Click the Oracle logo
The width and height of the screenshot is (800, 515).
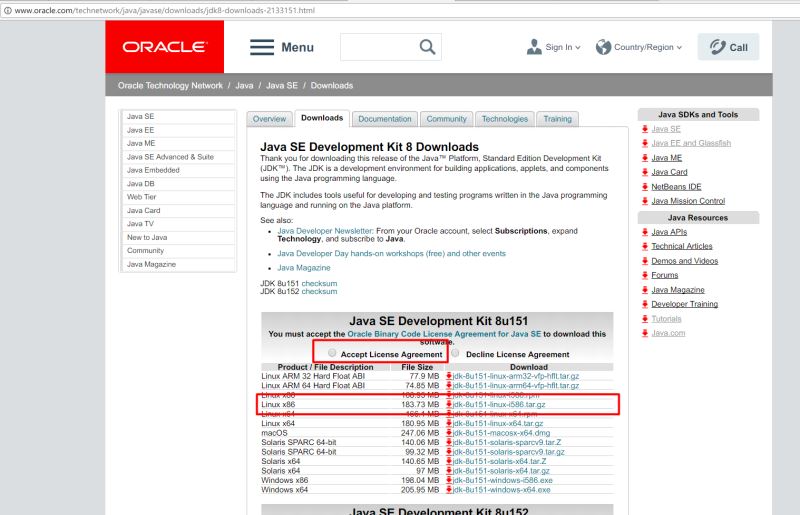[x=164, y=47]
